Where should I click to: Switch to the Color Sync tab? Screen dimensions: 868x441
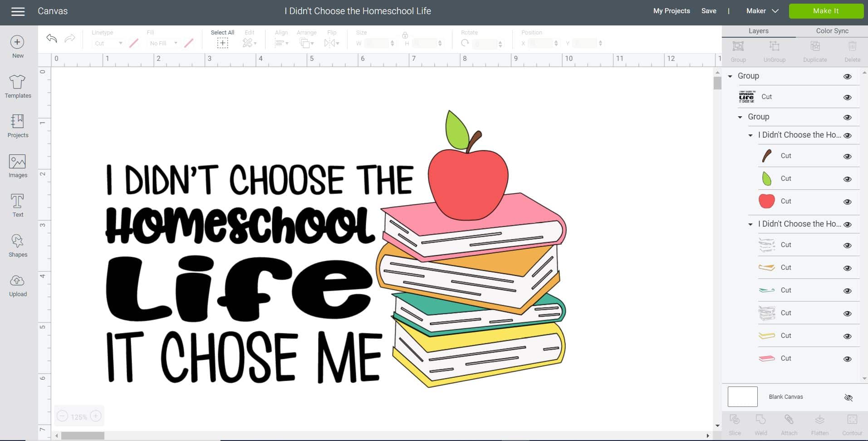coord(832,31)
